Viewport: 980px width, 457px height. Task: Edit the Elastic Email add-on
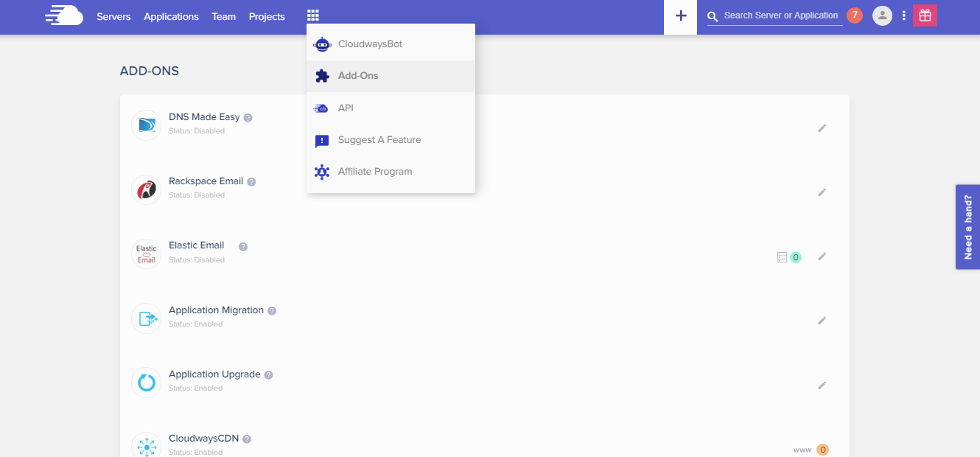coord(822,257)
